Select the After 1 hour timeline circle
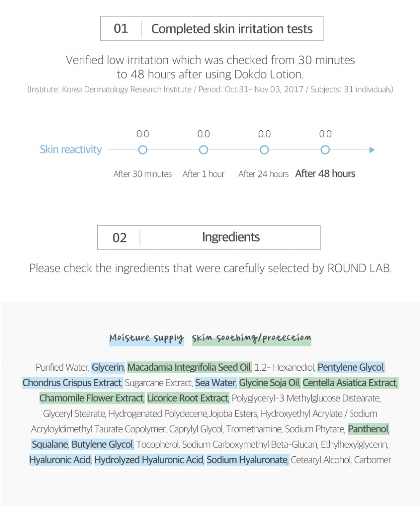Screen dimensions: 420x506 pos(203,150)
